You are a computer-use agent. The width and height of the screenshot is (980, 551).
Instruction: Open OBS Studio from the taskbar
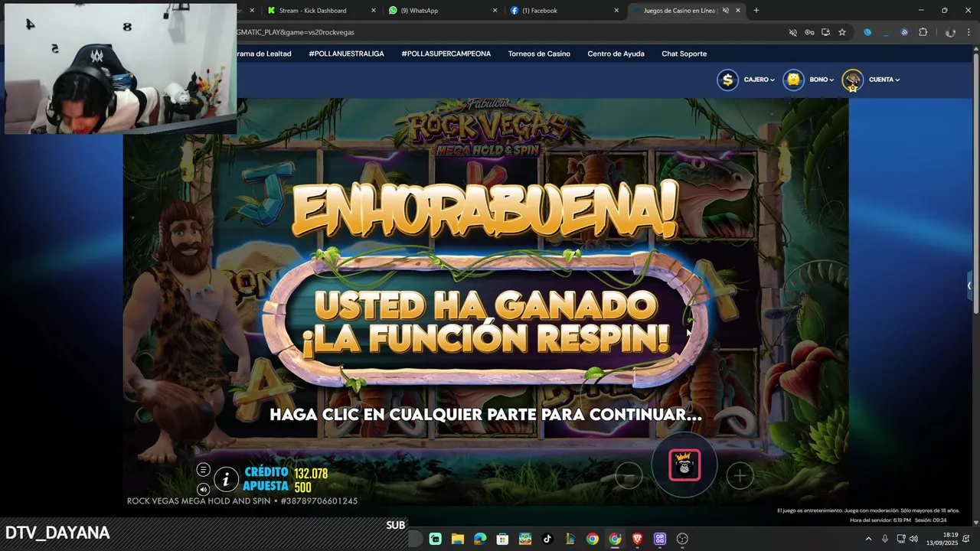pos(683,539)
